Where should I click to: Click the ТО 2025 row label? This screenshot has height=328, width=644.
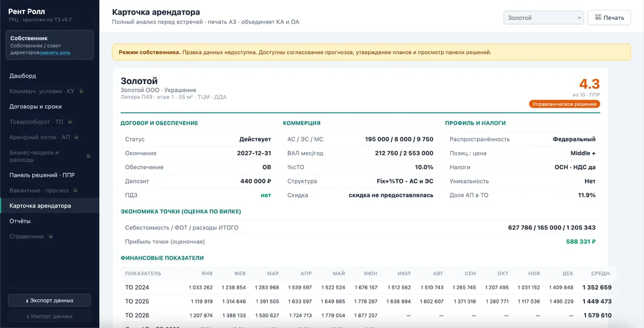click(x=137, y=301)
